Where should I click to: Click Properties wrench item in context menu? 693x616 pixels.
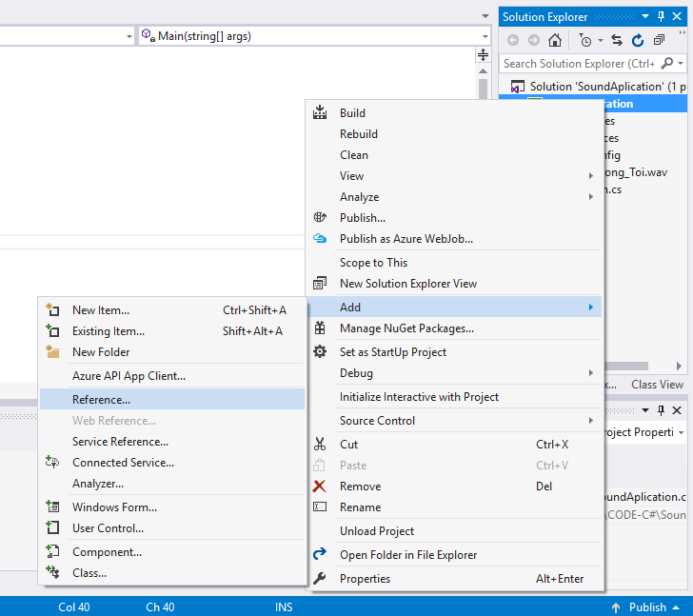(365, 579)
